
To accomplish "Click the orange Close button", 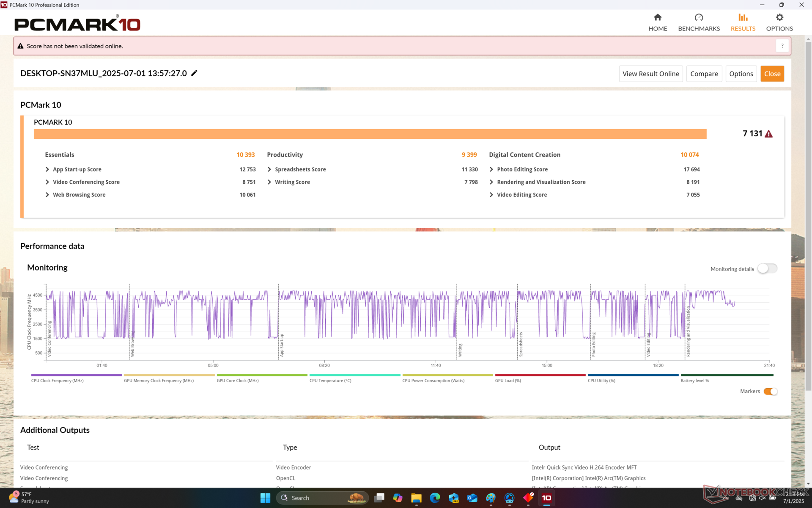I will [x=772, y=74].
